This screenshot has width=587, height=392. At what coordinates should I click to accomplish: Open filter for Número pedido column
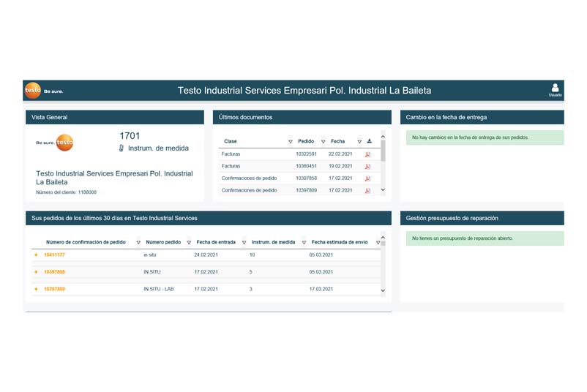[189, 242]
